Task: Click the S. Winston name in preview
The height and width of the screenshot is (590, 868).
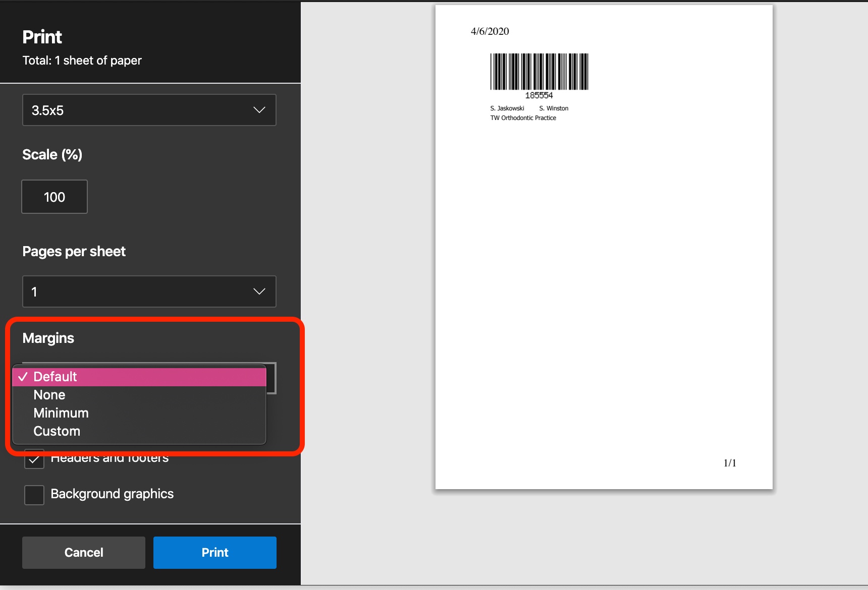Action: 554,108
